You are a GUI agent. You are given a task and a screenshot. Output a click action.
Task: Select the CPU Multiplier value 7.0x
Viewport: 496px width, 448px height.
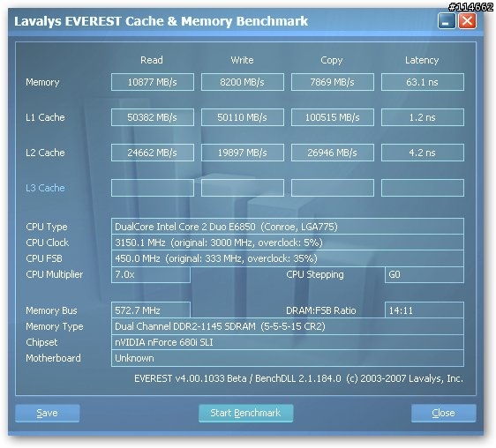click(x=151, y=274)
